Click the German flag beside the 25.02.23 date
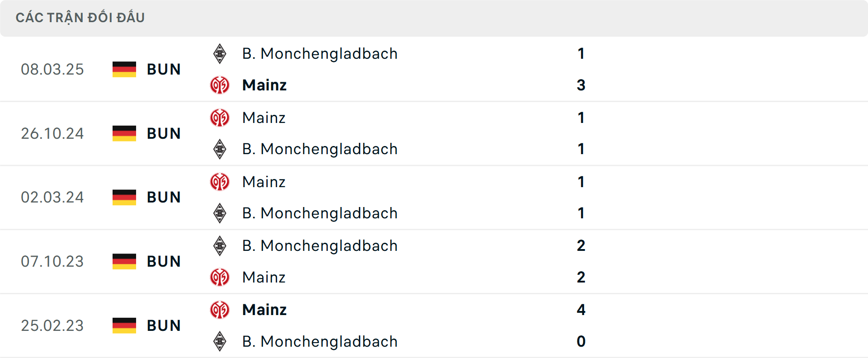The width and height of the screenshot is (868, 358). [124, 325]
